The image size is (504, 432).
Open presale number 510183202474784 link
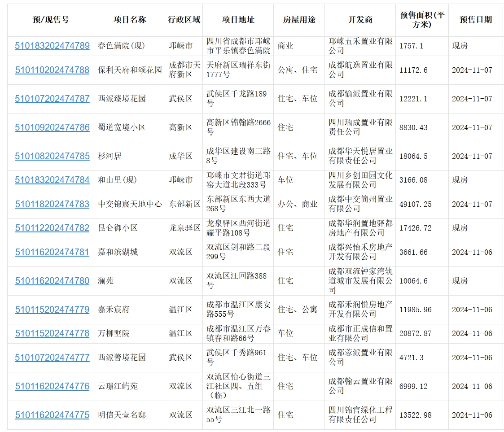point(52,180)
